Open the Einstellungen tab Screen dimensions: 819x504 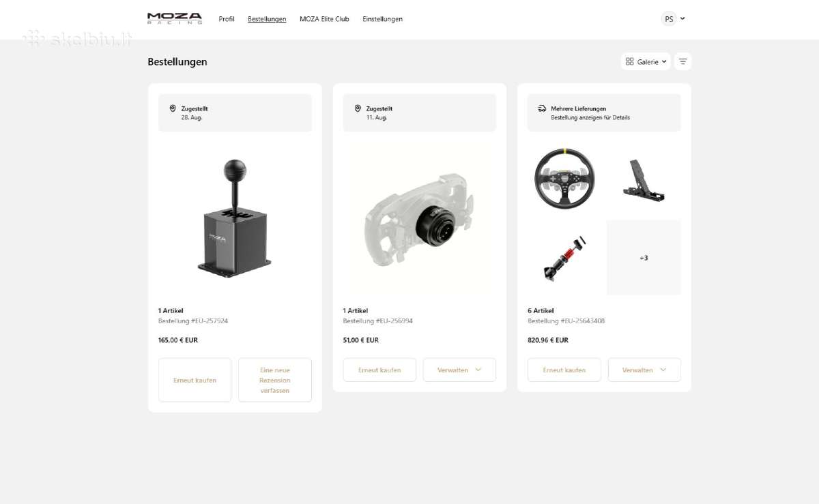tap(382, 19)
